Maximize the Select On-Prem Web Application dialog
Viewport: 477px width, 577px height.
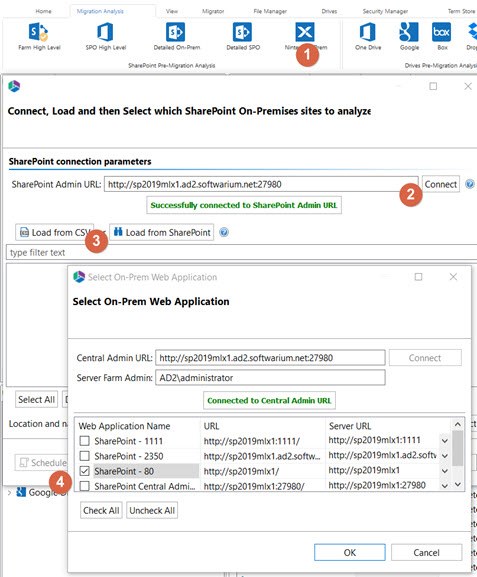418,277
